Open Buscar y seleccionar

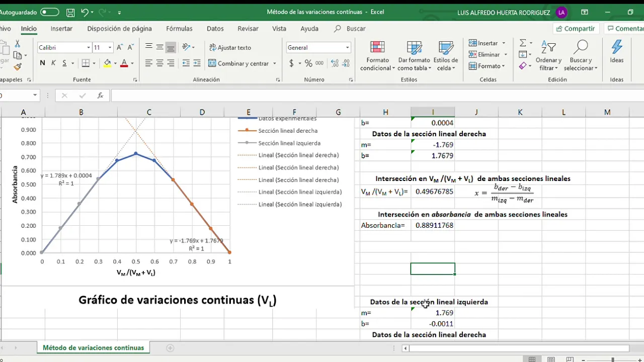tap(581, 56)
